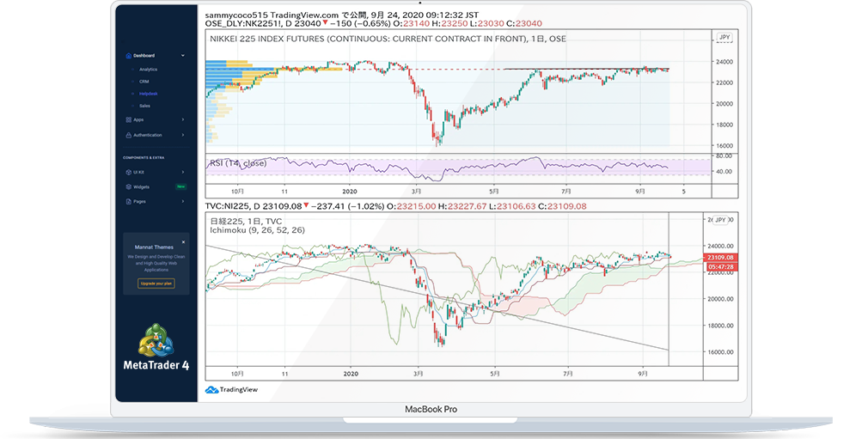Click the red 23109.08 price tag
The image size is (868, 439).
pos(721,258)
